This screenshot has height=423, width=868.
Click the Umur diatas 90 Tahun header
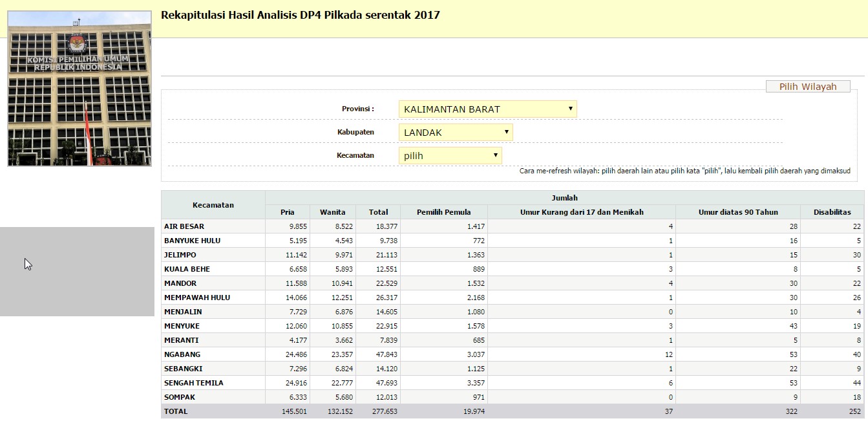click(737, 212)
